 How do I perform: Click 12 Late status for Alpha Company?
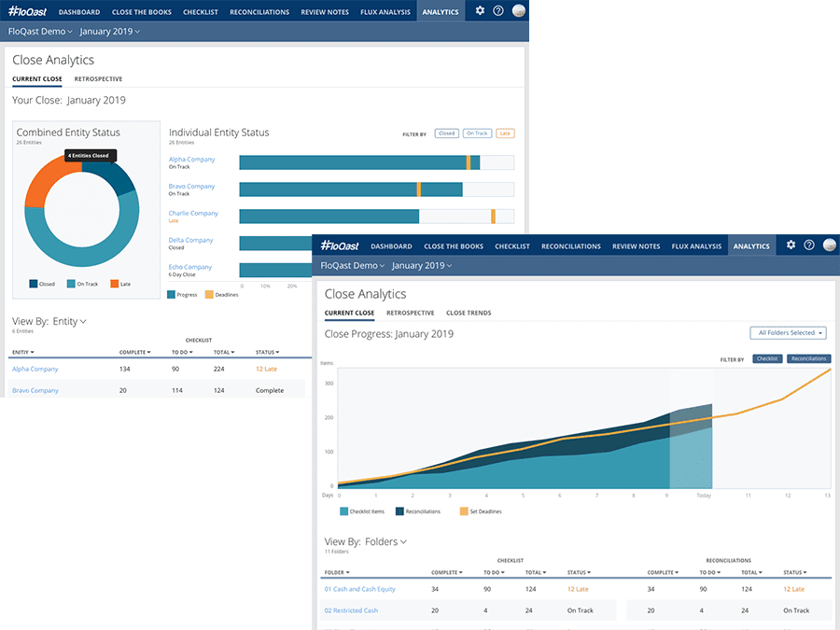pos(266,369)
